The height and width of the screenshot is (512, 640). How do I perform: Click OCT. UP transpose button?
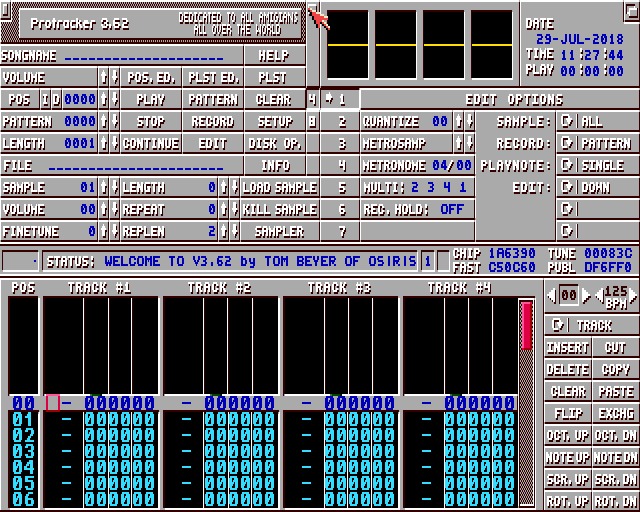click(567, 436)
